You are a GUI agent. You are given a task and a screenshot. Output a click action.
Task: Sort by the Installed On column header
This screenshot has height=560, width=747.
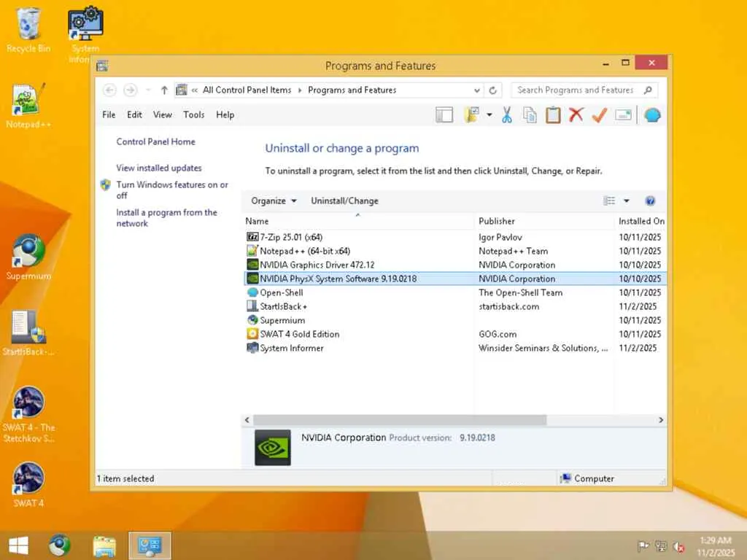[x=640, y=221]
